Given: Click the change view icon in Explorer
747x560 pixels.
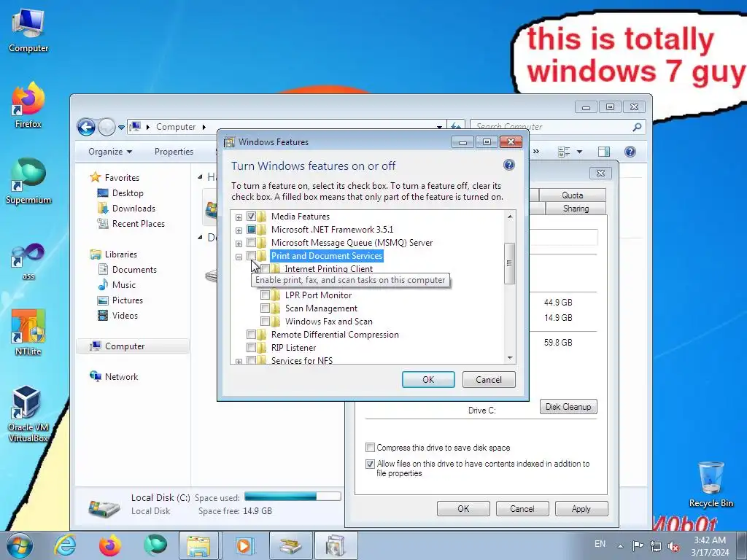Looking at the screenshot, I should pos(564,152).
